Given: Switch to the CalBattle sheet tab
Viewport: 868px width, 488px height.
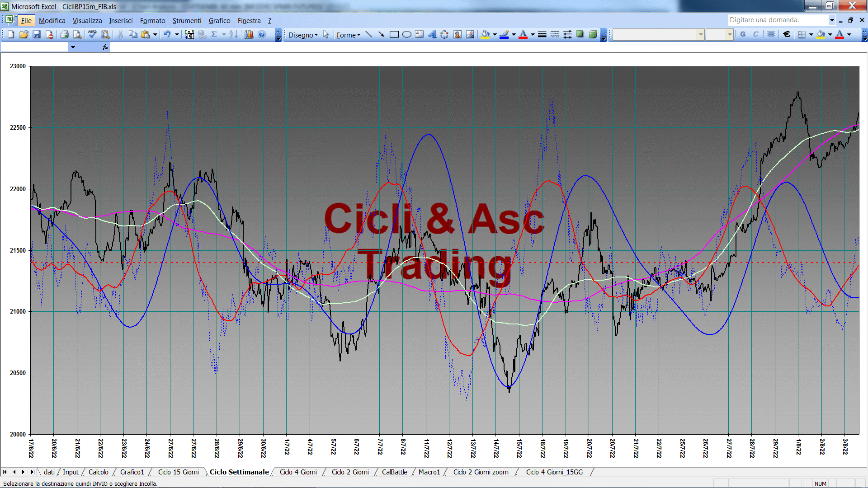Looking at the screenshot, I should click(394, 472).
